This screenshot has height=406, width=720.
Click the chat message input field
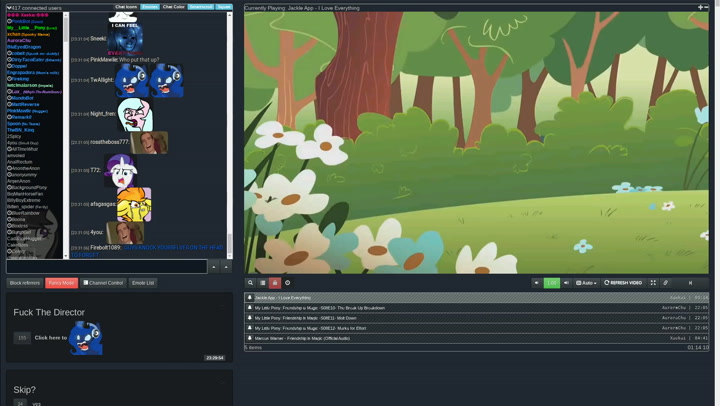point(106,267)
